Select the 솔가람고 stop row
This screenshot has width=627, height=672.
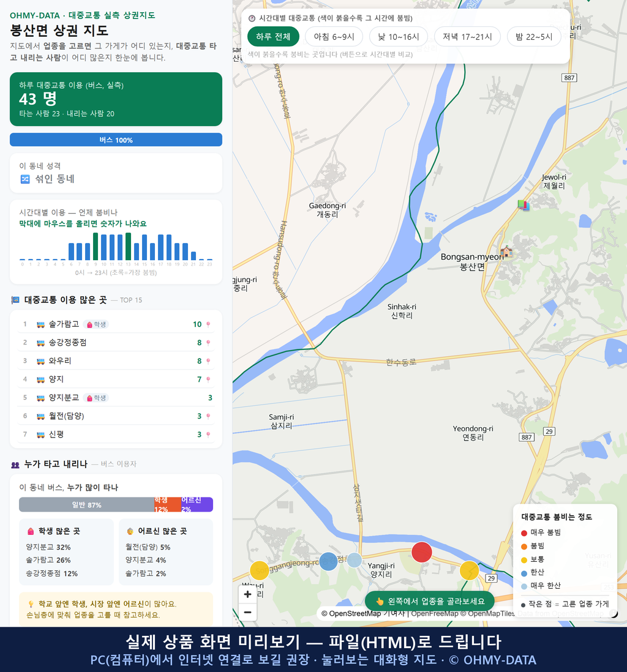click(116, 324)
